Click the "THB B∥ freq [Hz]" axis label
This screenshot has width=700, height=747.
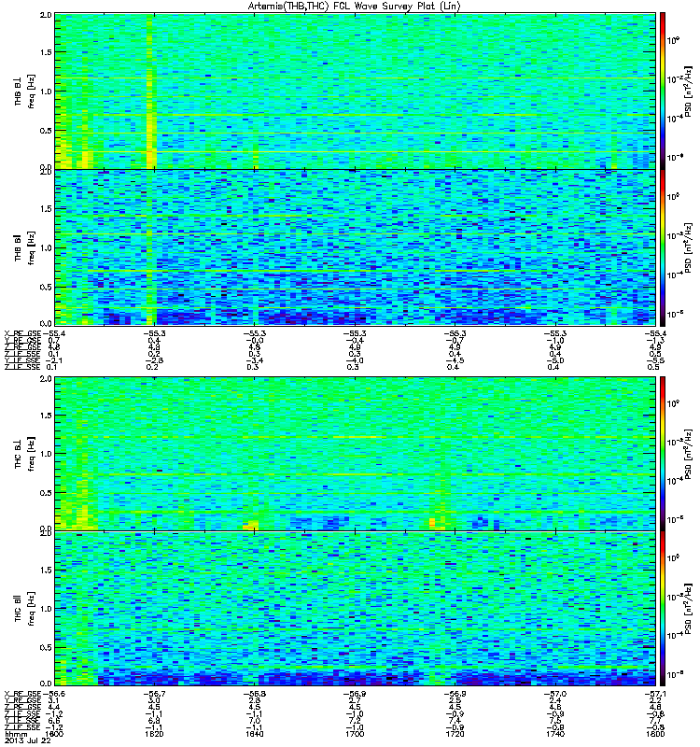(x=25, y=247)
